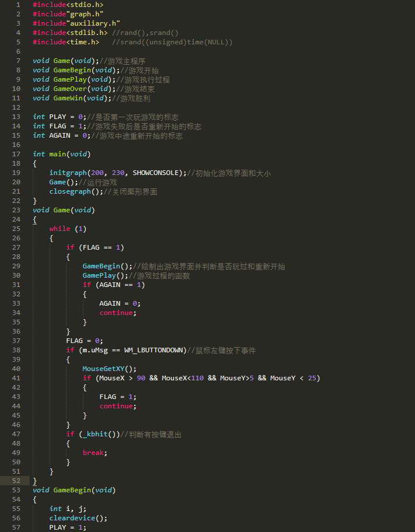This screenshot has width=415, height=532.
Task: Click the //游戏胜利 comment
Action: click(x=131, y=99)
